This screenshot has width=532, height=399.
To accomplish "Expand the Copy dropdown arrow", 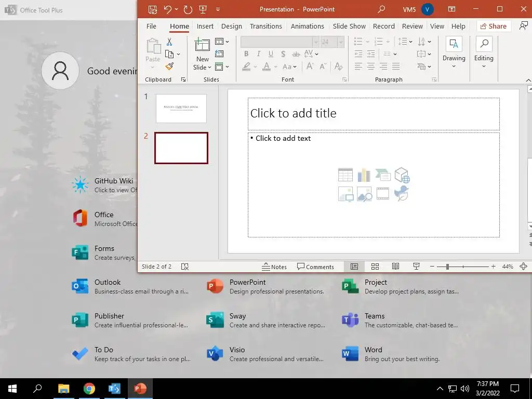I will (x=179, y=54).
